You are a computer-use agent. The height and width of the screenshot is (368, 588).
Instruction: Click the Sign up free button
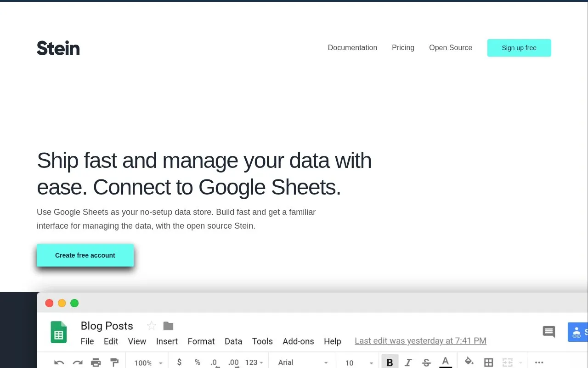tap(519, 48)
